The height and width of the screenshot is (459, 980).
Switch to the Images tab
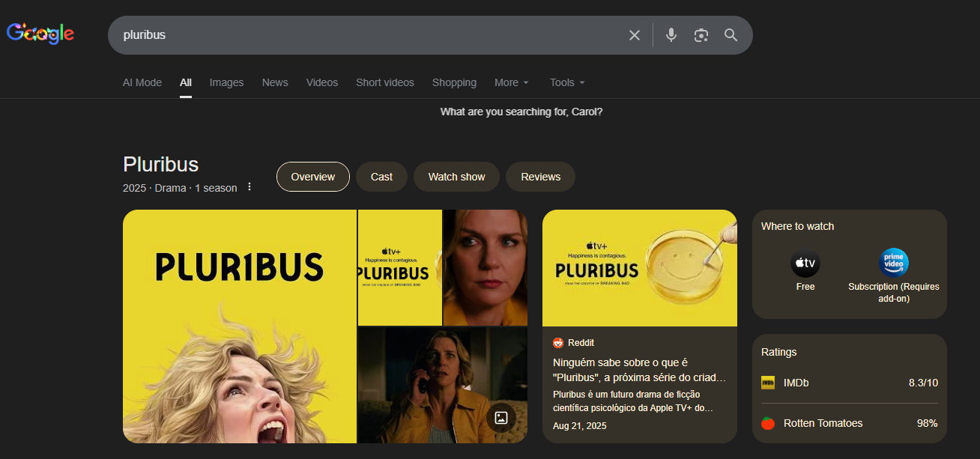point(226,82)
